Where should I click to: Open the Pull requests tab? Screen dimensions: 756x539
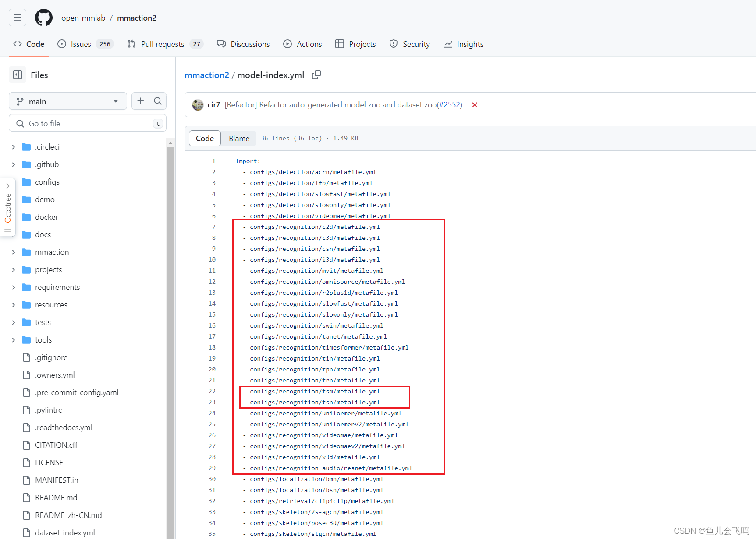tap(163, 44)
